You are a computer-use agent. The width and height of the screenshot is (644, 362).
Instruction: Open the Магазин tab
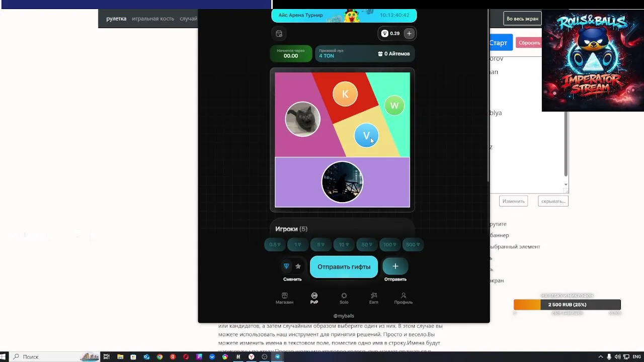tap(284, 298)
